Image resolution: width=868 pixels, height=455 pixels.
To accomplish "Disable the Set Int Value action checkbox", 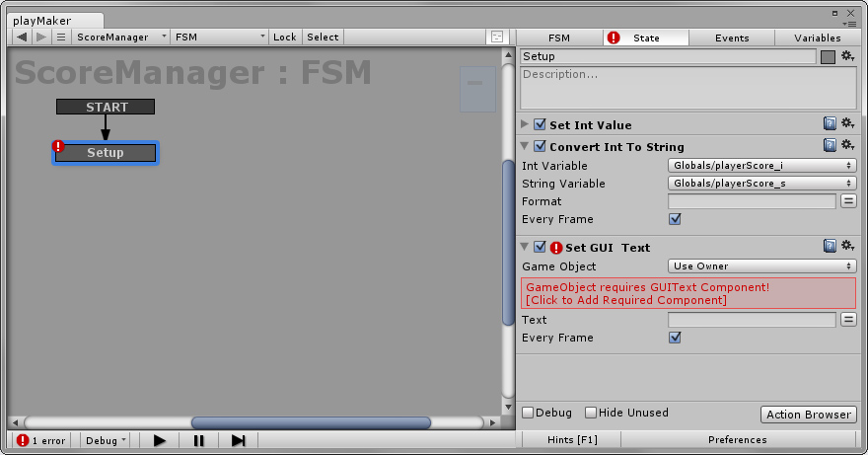I will point(540,124).
